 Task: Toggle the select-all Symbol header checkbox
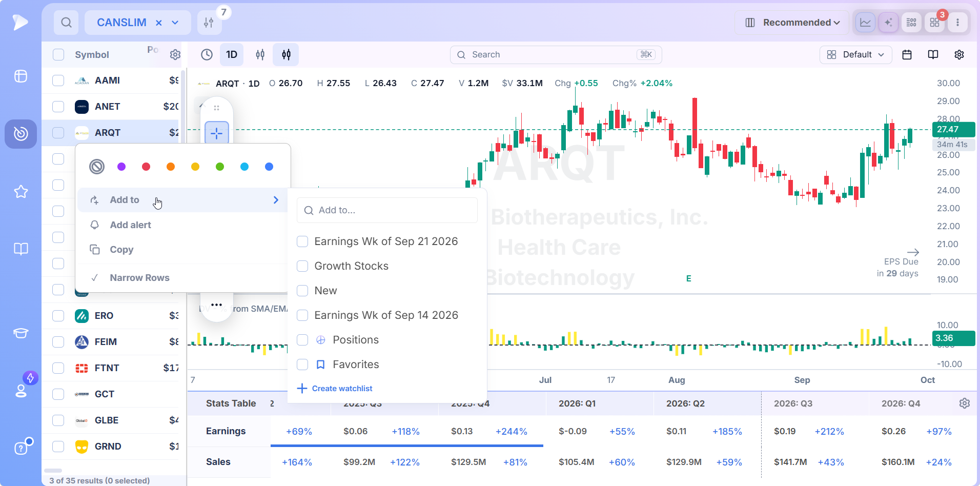coord(58,55)
